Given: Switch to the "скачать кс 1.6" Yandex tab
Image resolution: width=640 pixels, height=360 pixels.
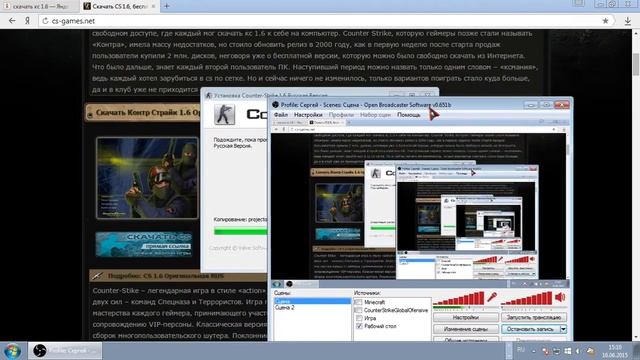Looking at the screenshot, I should tap(40, 7).
